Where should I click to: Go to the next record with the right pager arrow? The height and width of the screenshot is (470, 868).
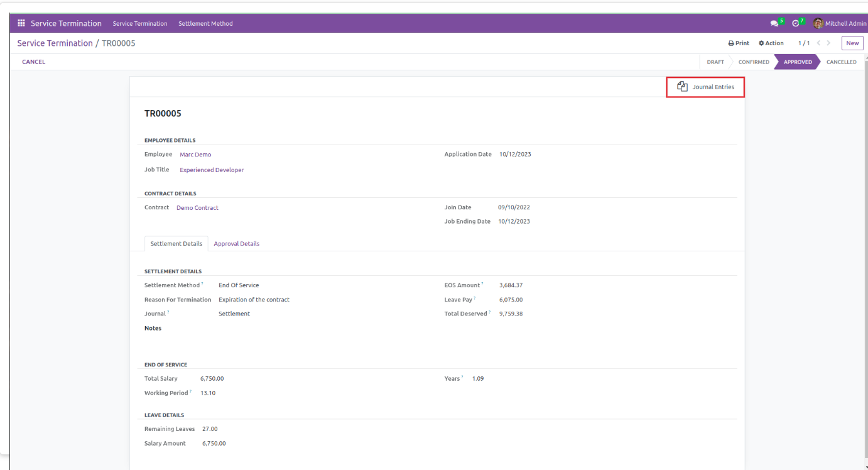[829, 43]
